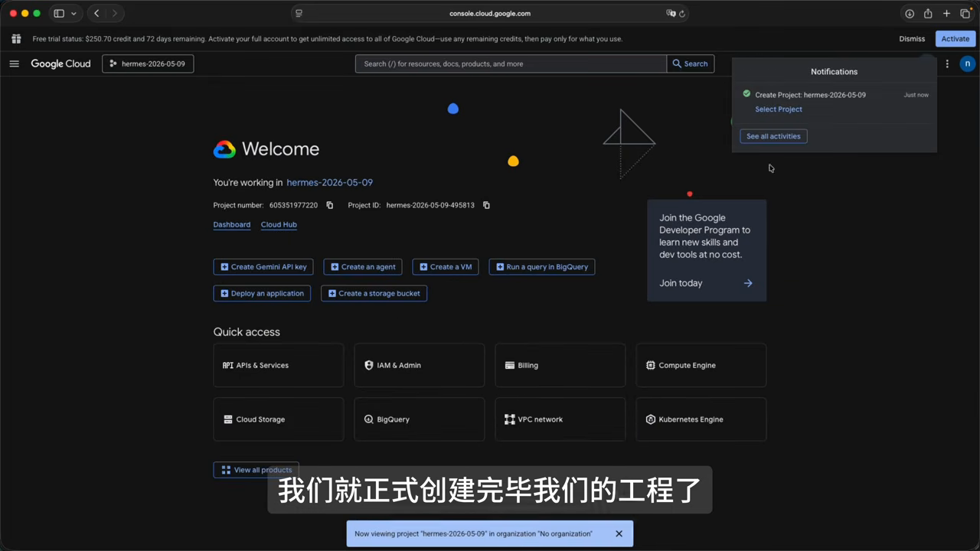Switch to Cloud Hub tab link
Image resolution: width=980 pixels, height=551 pixels.
point(279,224)
